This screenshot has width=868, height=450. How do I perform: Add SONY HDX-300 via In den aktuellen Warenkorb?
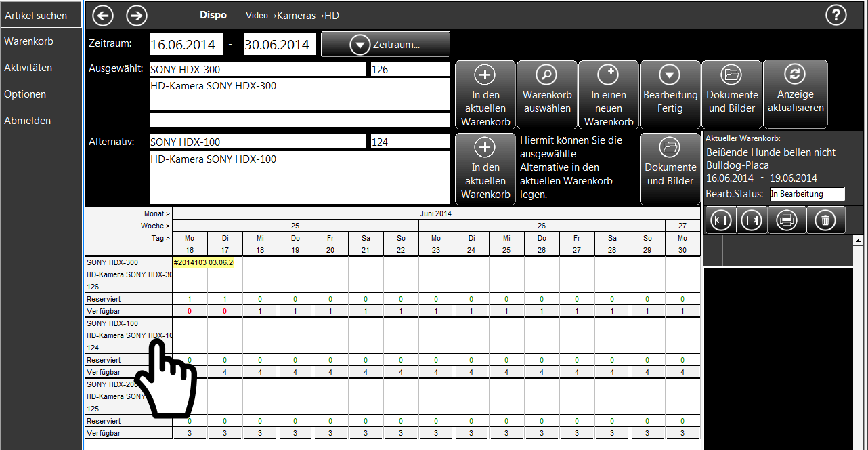pyautogui.click(x=485, y=95)
